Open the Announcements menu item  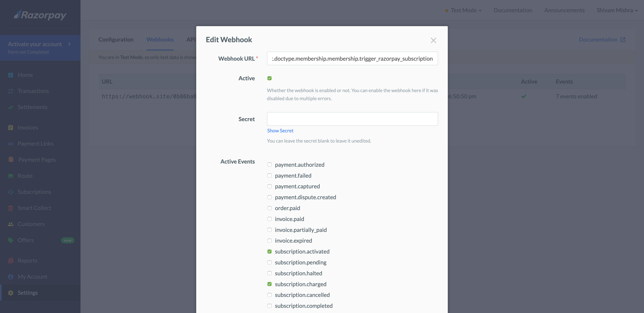point(564,10)
